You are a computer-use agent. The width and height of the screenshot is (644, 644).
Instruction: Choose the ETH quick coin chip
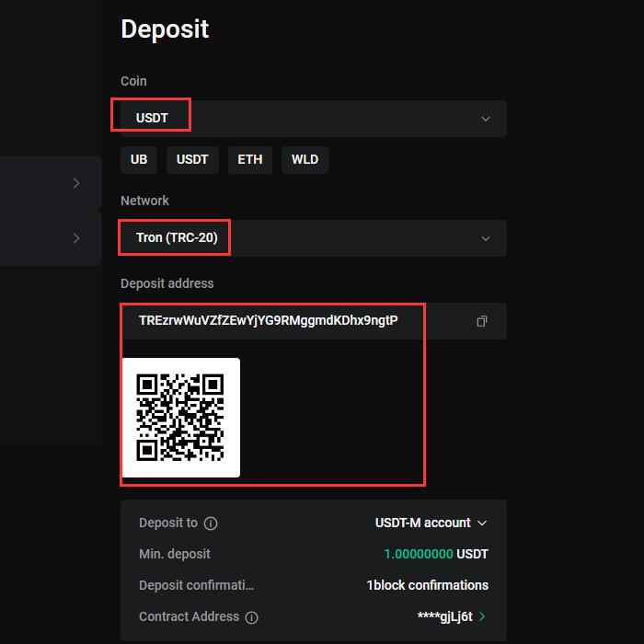point(249,160)
